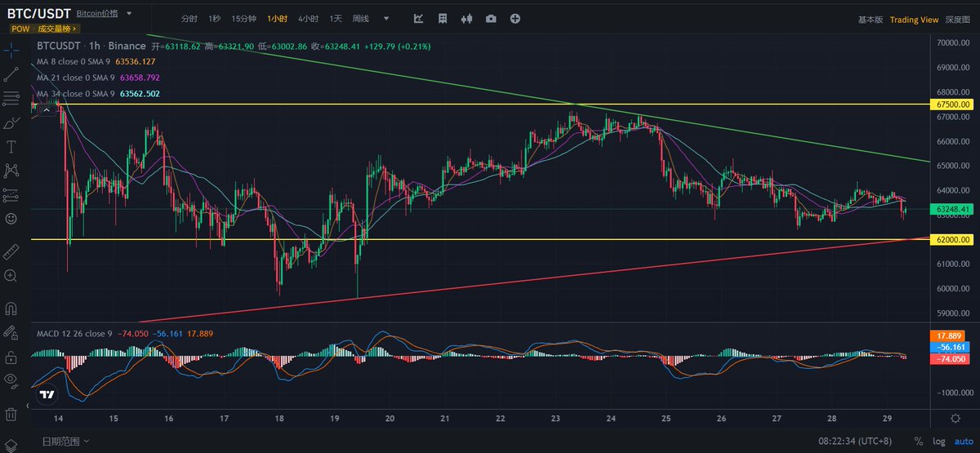Viewport: 980px width, 453px height.
Task: Open the Fibonacci tools in left toolbar
Action: tap(11, 99)
